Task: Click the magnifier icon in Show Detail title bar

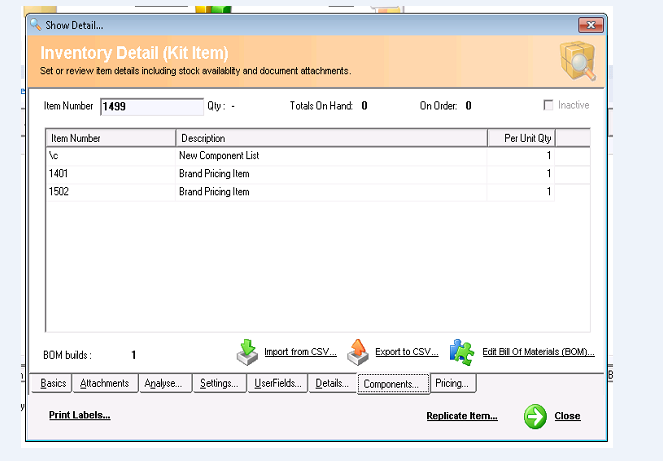Action: (36, 25)
